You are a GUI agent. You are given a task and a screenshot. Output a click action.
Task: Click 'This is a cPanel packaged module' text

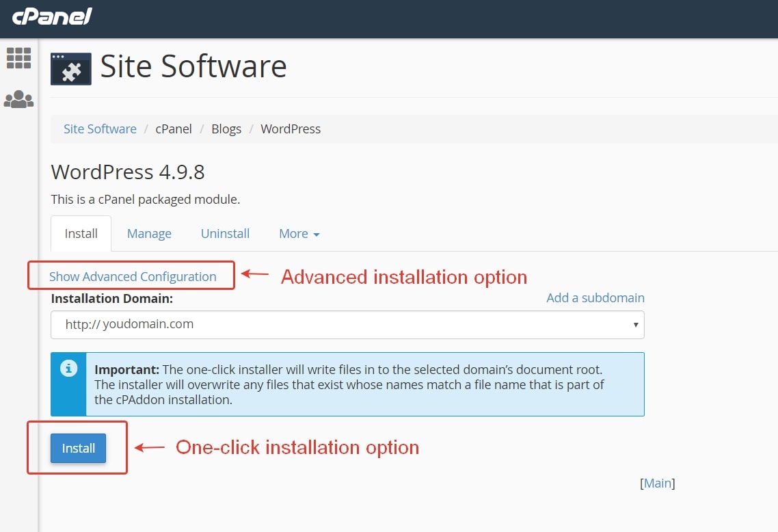pos(146,200)
